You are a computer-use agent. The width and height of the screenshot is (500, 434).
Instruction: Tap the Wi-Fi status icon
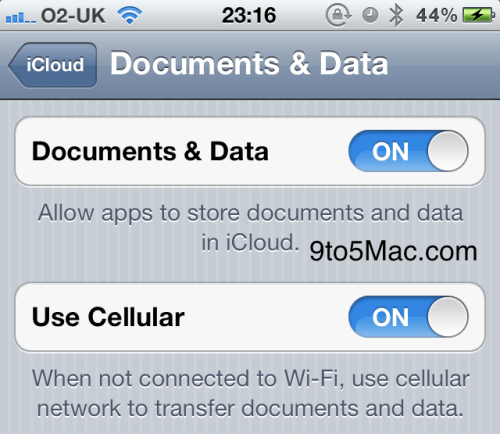coord(130,15)
